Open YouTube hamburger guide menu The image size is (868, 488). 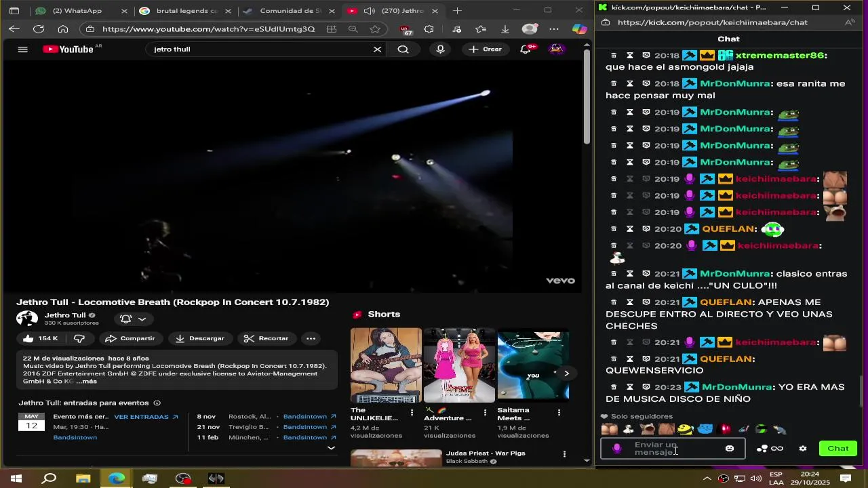click(x=22, y=49)
